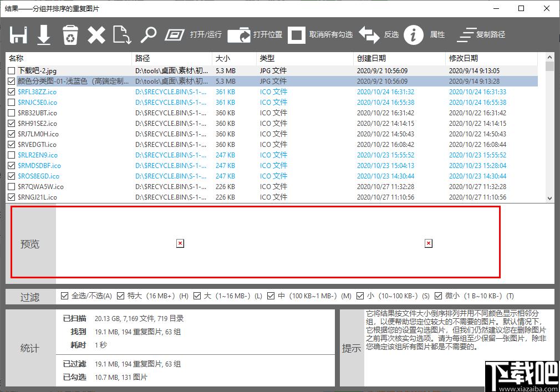Send checked files to recycle bin icon
This screenshot has width=560, height=392.
point(70,34)
